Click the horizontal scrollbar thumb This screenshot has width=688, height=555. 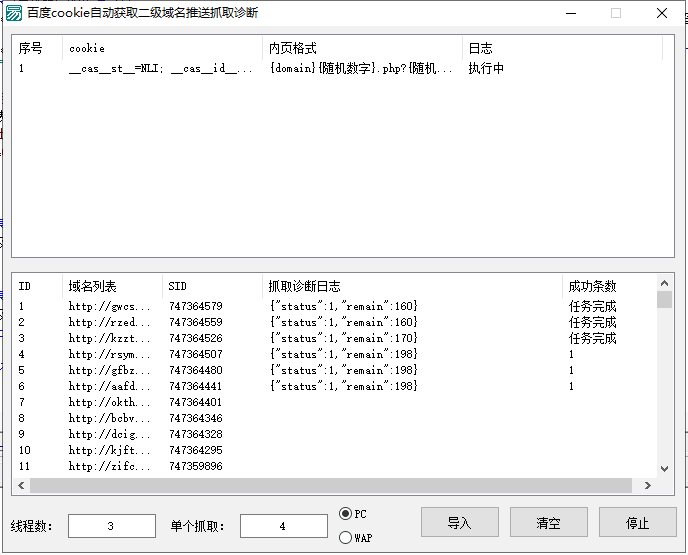[x=331, y=485]
